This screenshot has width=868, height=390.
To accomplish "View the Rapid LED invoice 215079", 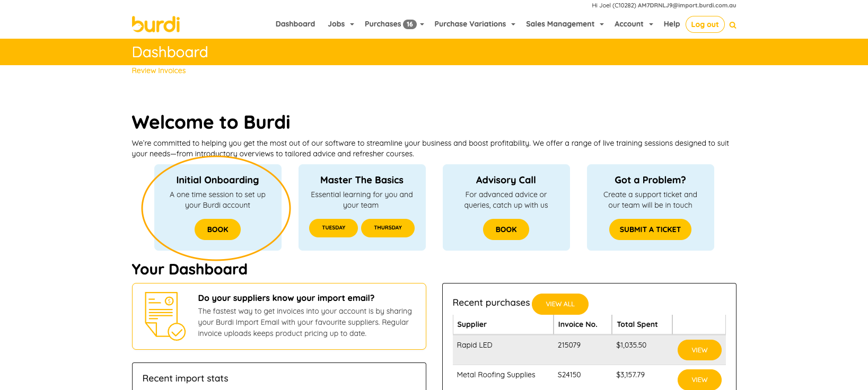I will coord(699,350).
